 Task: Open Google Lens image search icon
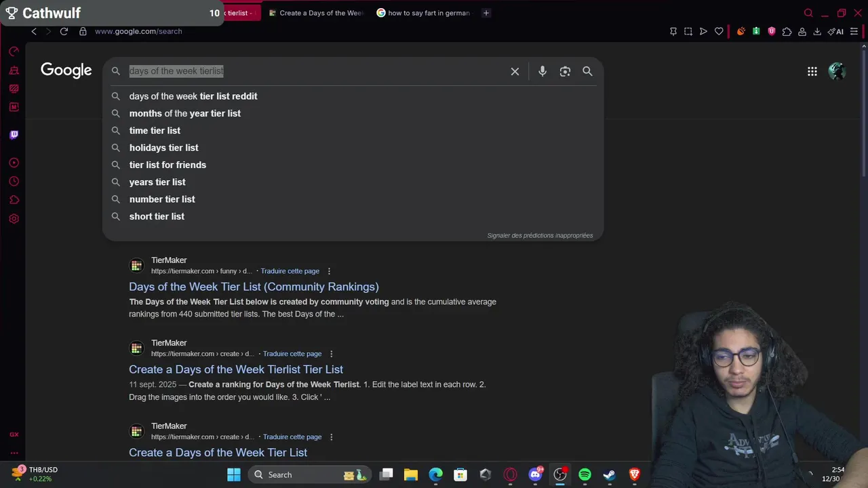click(x=565, y=71)
